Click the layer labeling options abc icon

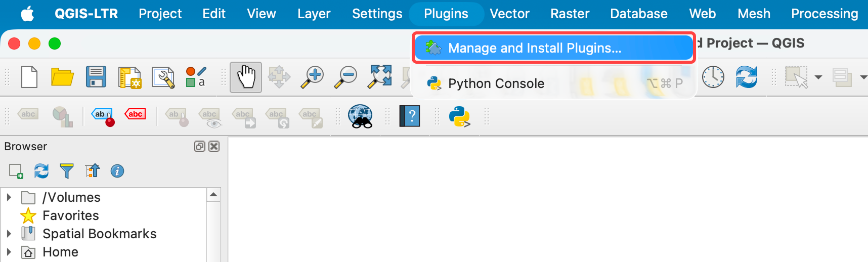(28, 115)
